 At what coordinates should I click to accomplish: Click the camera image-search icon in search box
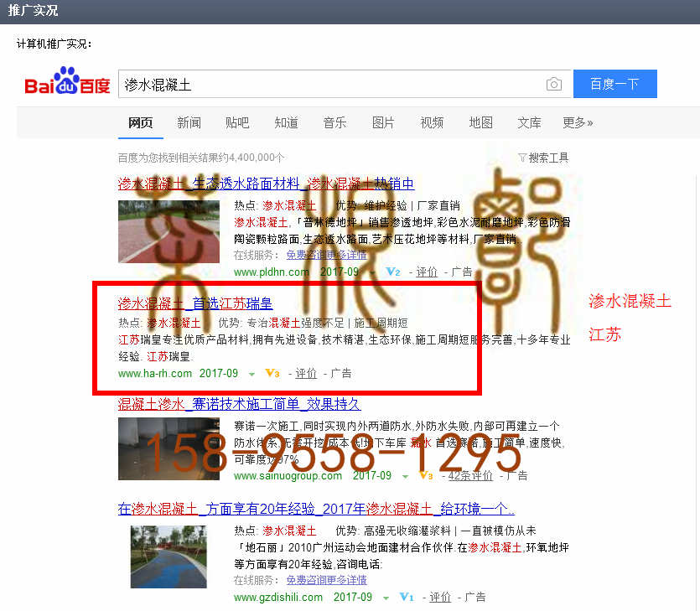click(553, 84)
